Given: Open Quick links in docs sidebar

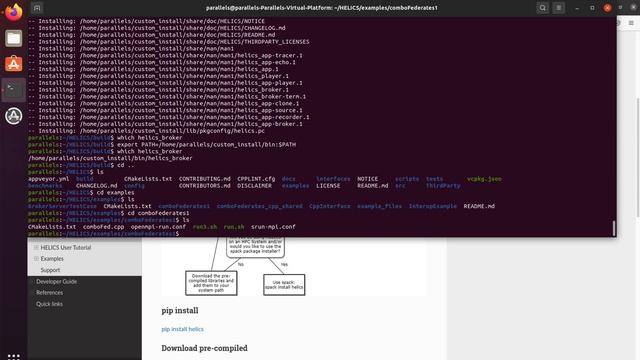Looking at the screenshot, I should pos(49,304).
